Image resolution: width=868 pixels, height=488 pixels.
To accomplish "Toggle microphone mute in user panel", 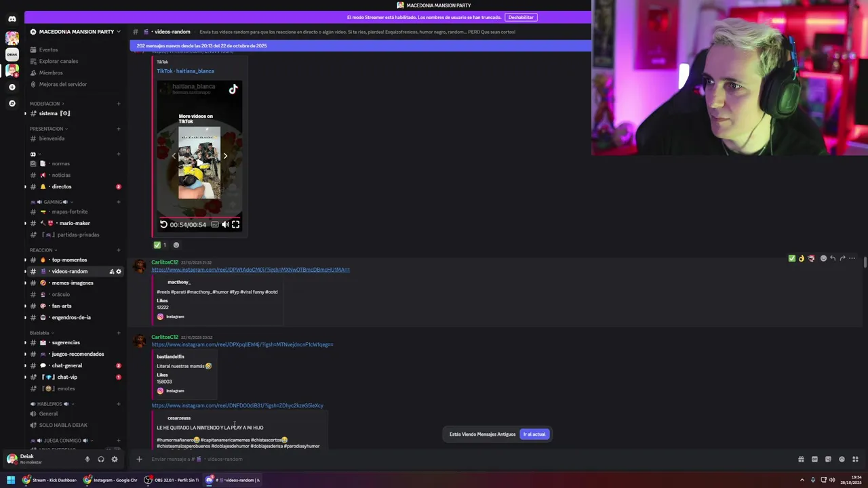I will click(x=87, y=459).
